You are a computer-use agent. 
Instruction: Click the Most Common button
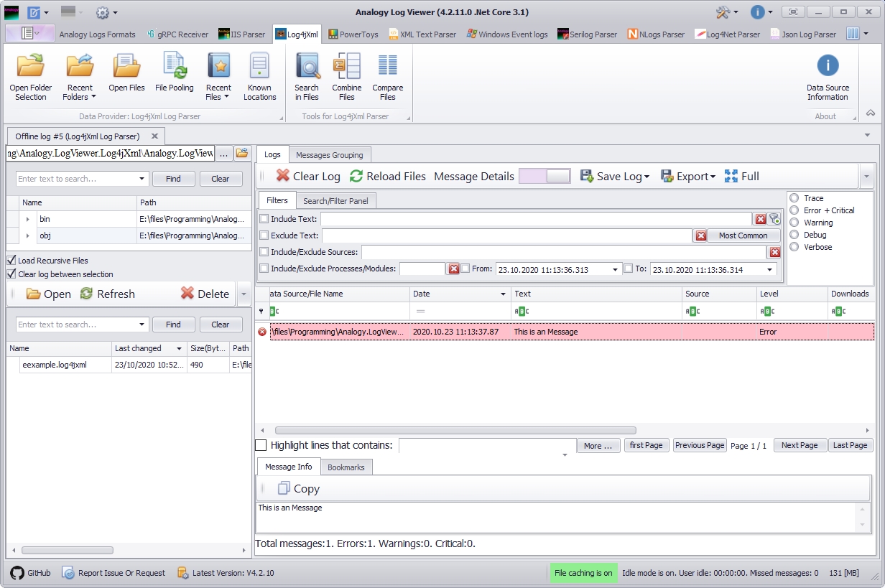[x=743, y=235]
